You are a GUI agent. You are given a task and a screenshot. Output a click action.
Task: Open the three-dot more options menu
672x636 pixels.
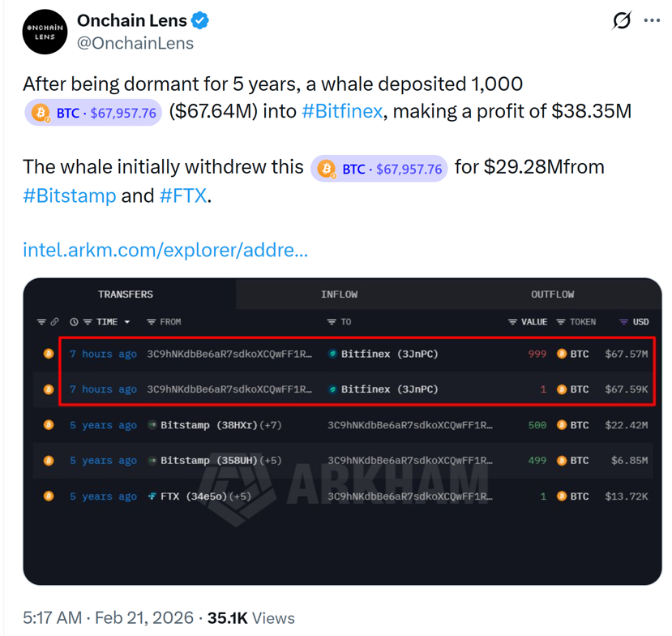(653, 20)
